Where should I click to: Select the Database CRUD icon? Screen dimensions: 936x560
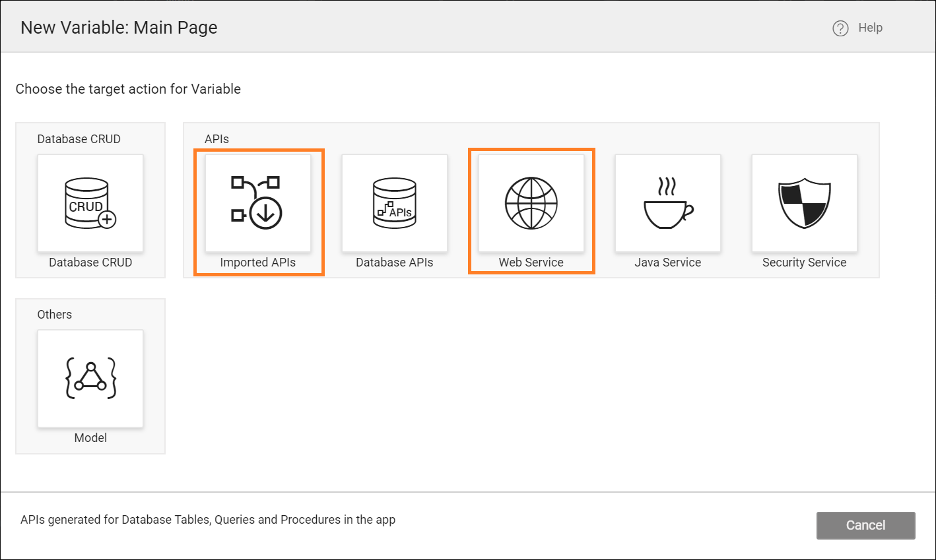(x=90, y=203)
